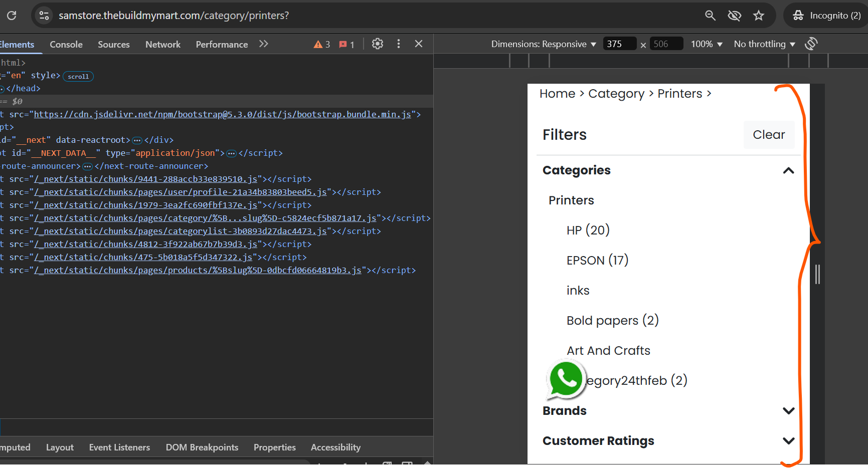Select the Layout pane tab
Image resolution: width=868 pixels, height=469 pixels.
(x=60, y=447)
